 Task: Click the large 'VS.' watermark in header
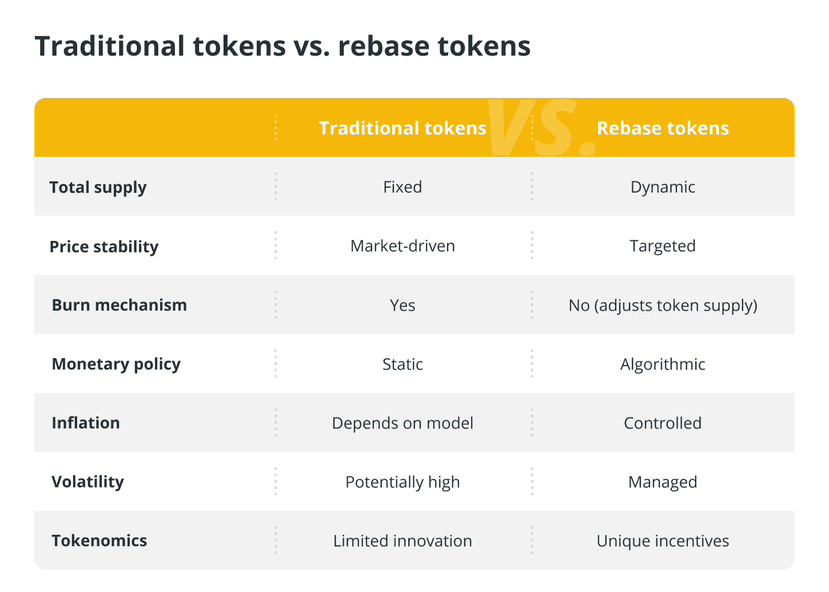tap(542, 129)
